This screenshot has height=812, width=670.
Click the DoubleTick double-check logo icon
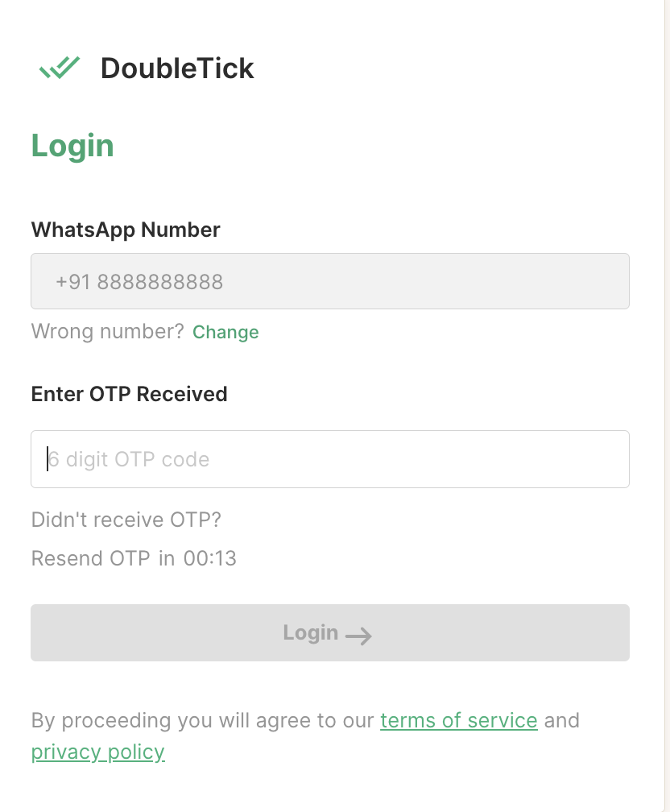pyautogui.click(x=60, y=68)
